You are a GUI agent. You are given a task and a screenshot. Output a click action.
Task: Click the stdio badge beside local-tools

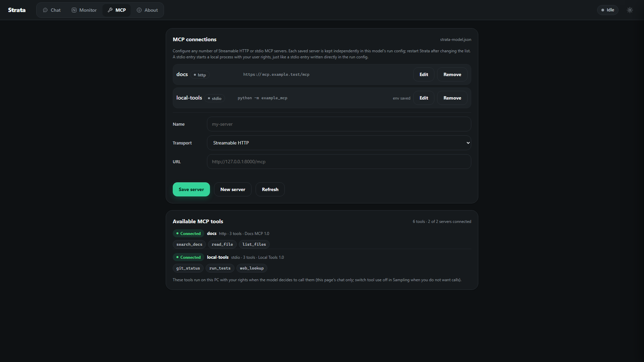coord(215,98)
